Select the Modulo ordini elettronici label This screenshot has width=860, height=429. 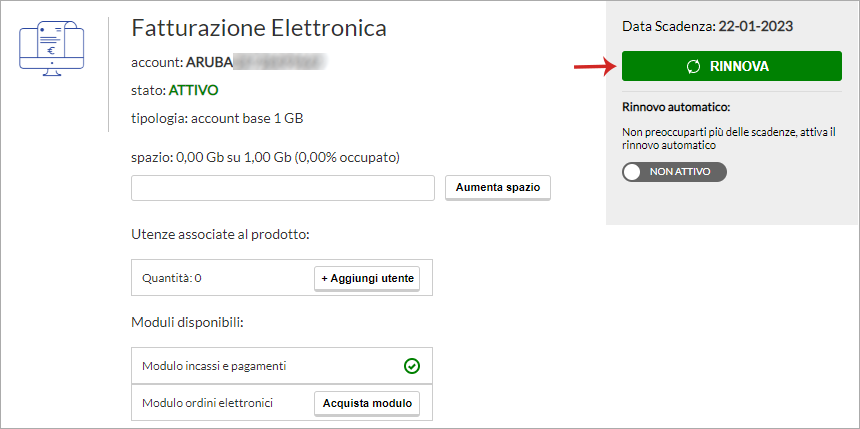pyautogui.click(x=208, y=403)
